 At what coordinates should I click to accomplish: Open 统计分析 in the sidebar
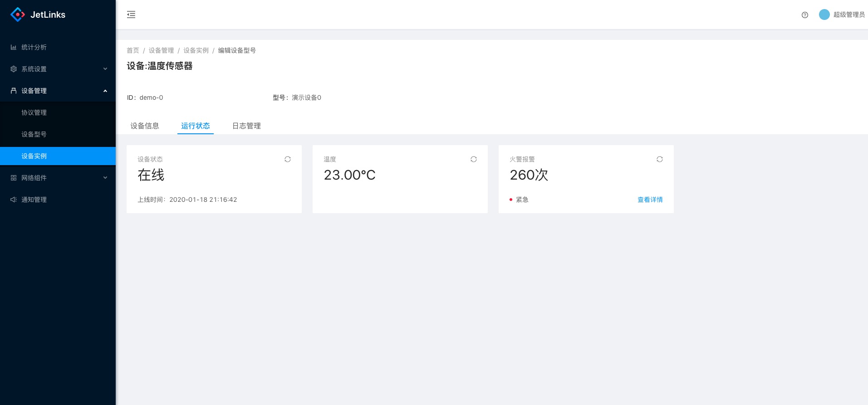pyautogui.click(x=34, y=47)
